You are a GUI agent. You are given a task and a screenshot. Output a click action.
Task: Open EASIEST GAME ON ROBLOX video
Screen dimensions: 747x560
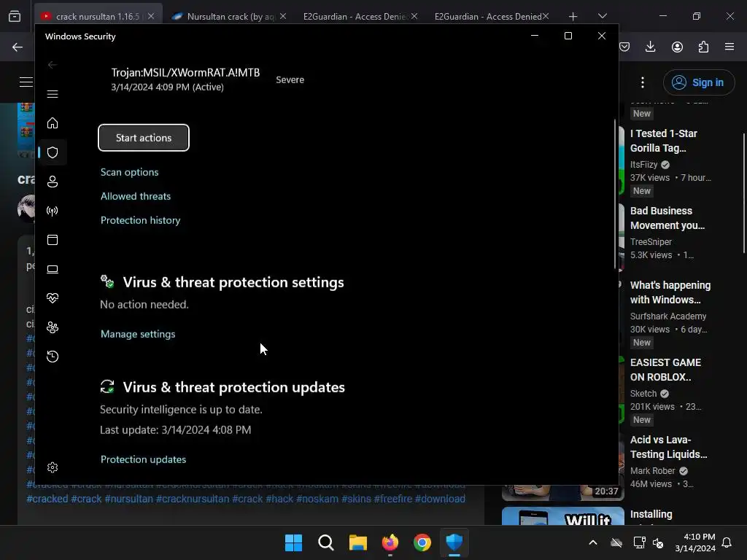click(x=665, y=370)
